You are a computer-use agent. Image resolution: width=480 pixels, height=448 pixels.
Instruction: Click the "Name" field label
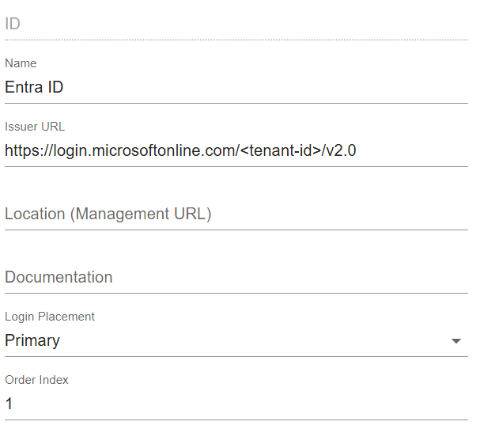21,63
